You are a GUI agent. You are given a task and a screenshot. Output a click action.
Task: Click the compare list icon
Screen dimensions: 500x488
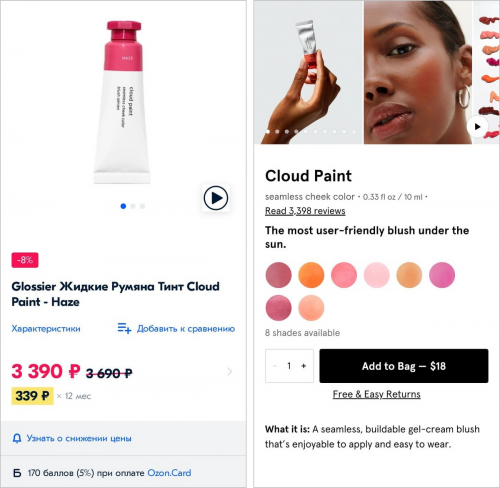124,328
